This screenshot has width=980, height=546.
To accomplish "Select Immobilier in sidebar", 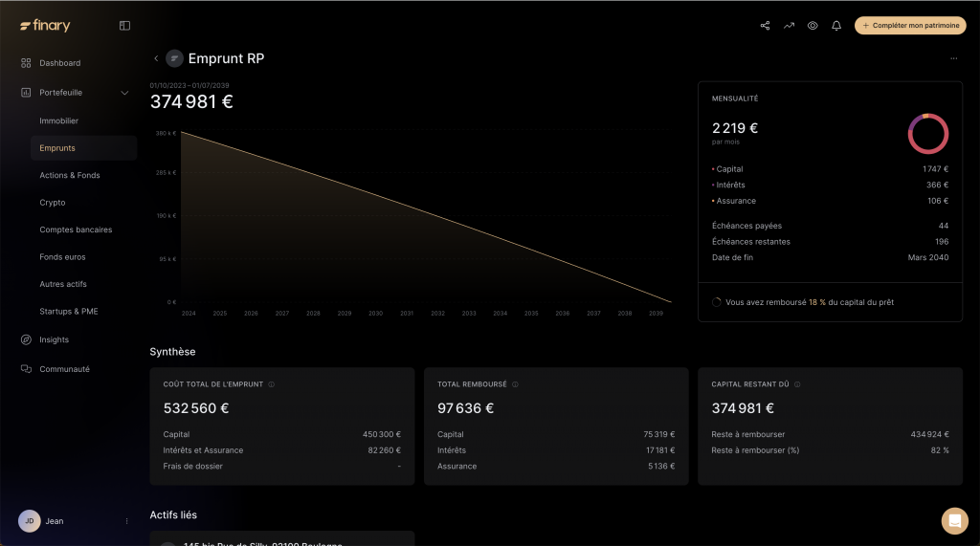I will click(x=58, y=120).
